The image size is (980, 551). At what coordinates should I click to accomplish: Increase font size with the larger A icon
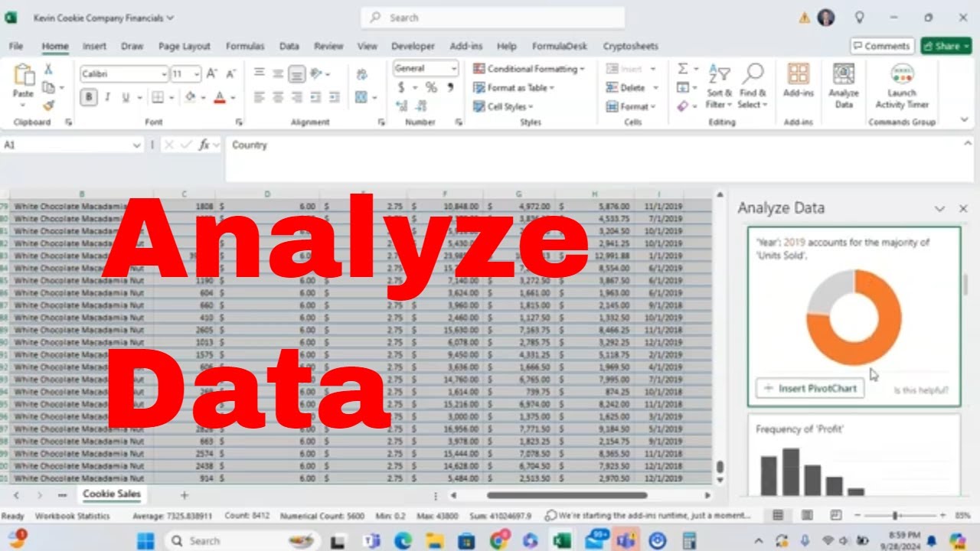[212, 73]
